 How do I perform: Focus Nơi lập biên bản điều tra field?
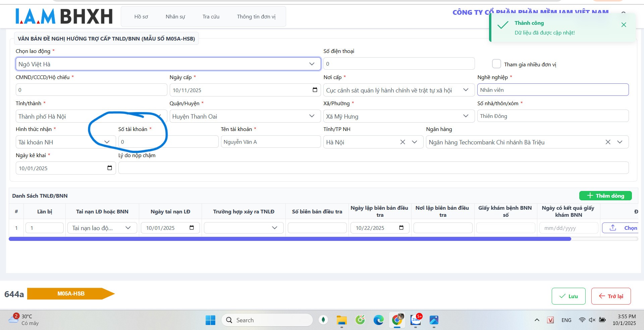[443, 228]
